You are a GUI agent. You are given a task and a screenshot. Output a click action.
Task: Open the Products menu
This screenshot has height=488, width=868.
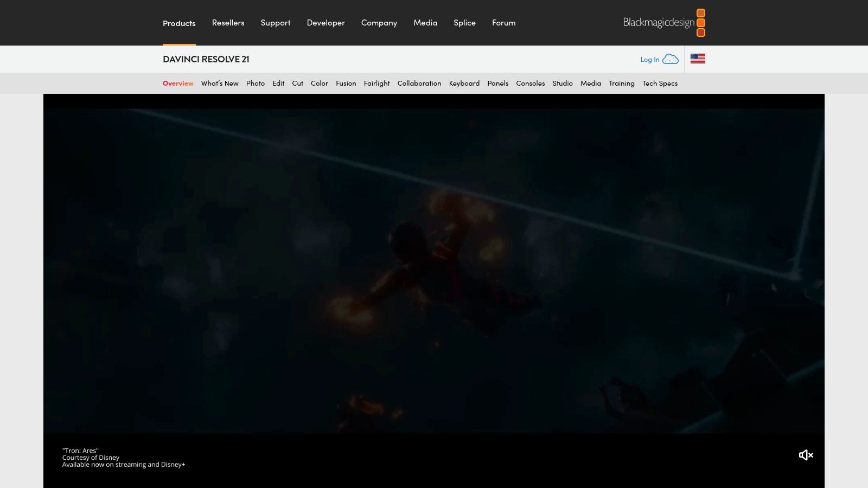179,23
